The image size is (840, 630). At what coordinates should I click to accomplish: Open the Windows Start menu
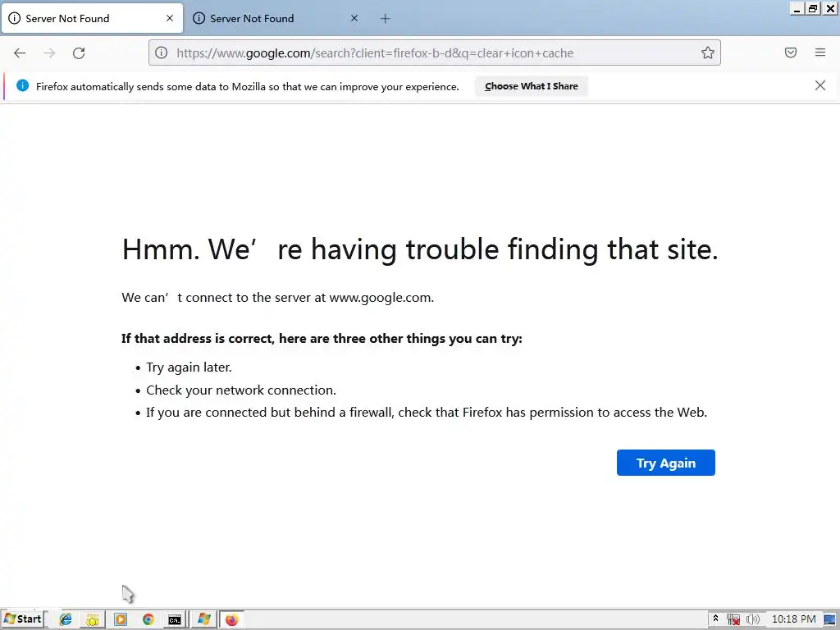(23, 619)
